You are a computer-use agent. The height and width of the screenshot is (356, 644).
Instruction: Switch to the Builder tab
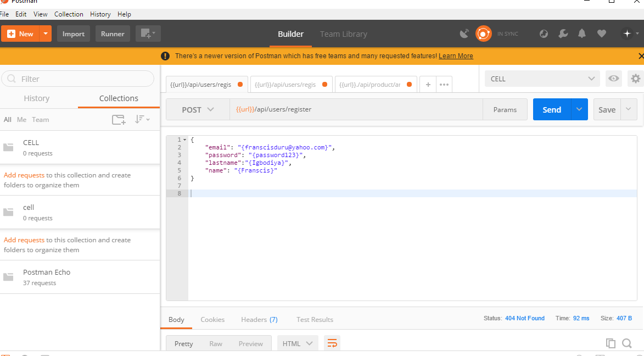point(291,34)
